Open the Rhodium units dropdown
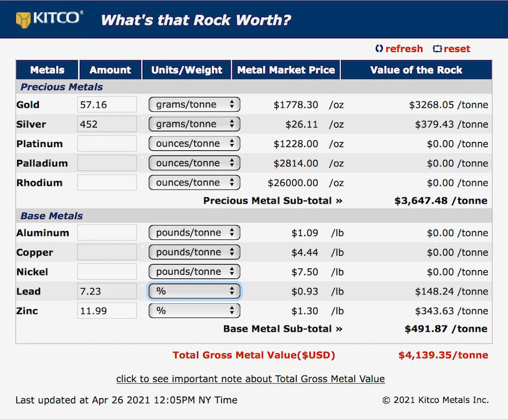This screenshot has width=508, height=420. [194, 183]
